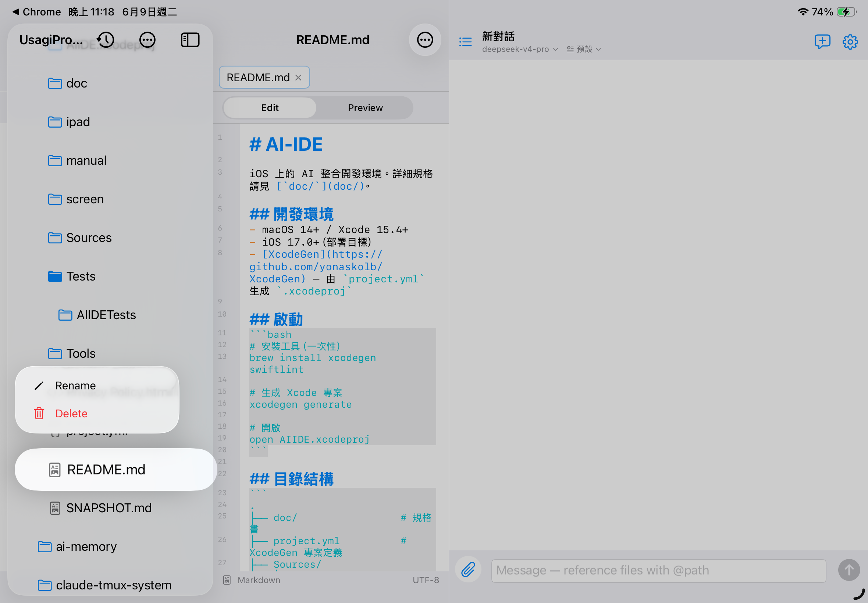Open the history clock icon in sidebar header
This screenshot has height=603, width=868.
[106, 40]
